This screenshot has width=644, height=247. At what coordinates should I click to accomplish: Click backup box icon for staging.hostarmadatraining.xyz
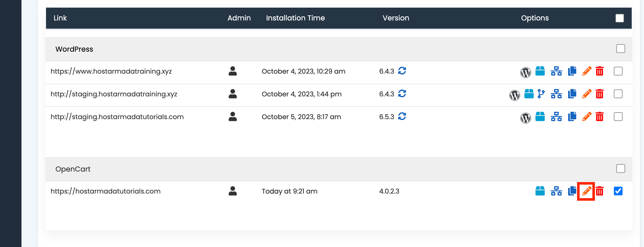point(529,94)
